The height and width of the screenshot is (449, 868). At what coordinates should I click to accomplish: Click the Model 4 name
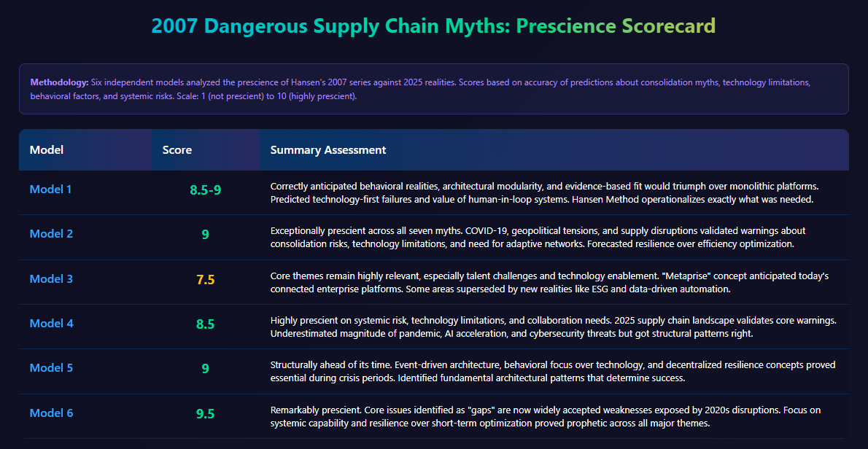[51, 324]
